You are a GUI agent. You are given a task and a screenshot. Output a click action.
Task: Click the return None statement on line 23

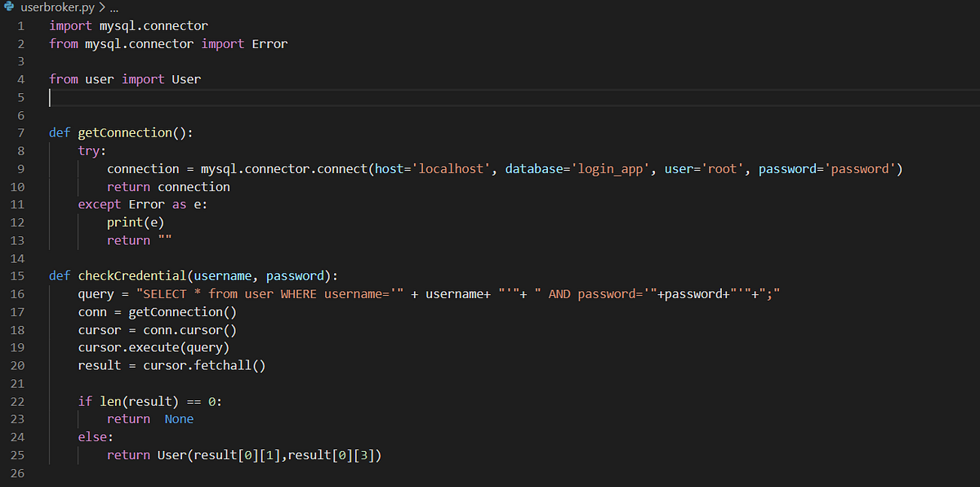coord(151,418)
